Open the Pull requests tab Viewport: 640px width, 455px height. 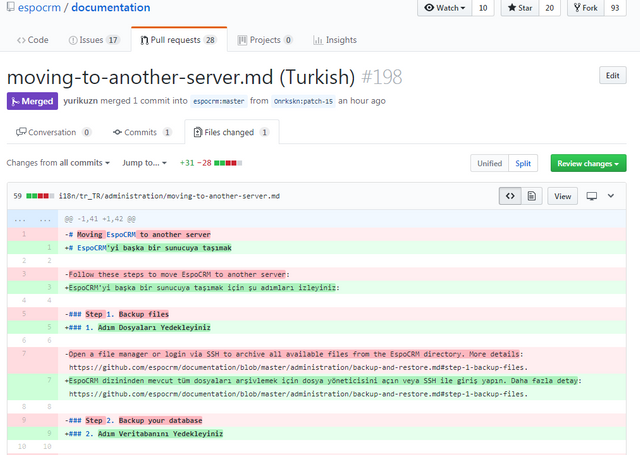(179, 40)
